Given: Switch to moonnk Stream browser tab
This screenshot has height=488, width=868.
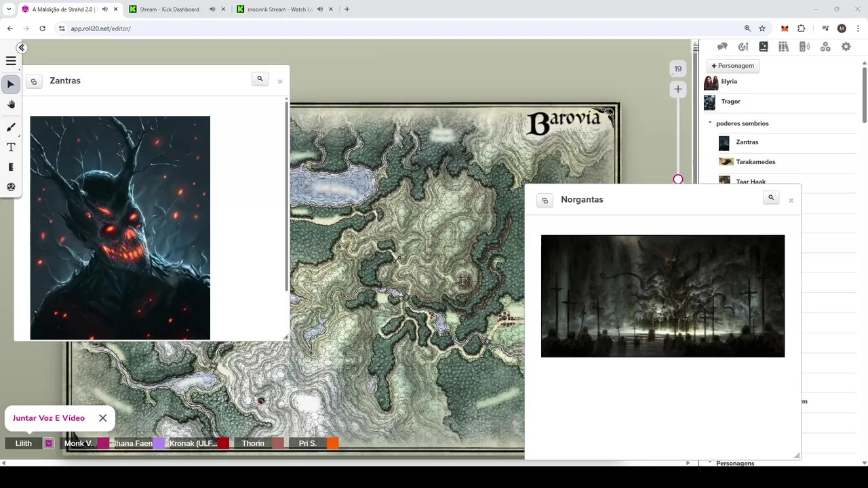Looking at the screenshot, I should pyautogui.click(x=285, y=9).
